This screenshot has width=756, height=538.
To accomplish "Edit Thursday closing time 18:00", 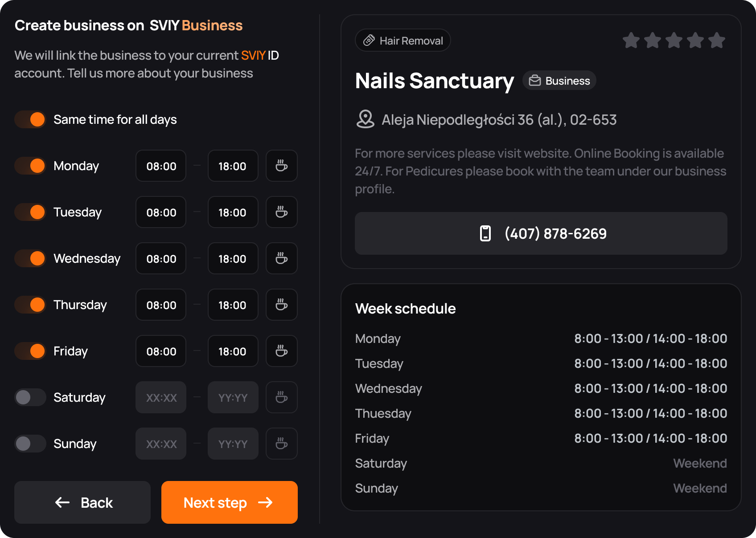I will (x=233, y=305).
